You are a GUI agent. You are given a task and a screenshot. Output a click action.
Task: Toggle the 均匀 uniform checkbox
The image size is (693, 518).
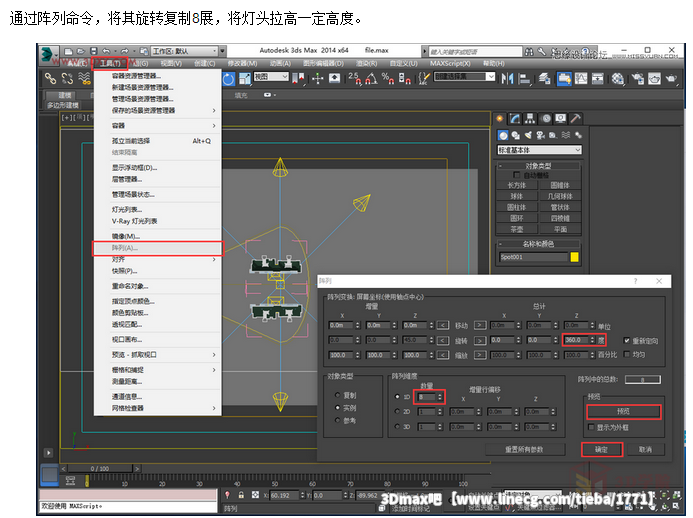[x=627, y=354]
